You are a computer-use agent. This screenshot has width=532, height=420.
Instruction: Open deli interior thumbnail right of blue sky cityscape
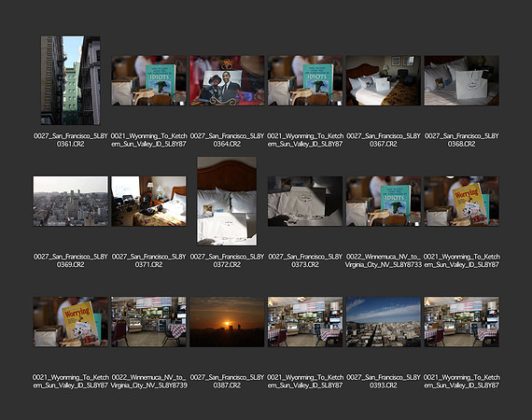[461, 322]
